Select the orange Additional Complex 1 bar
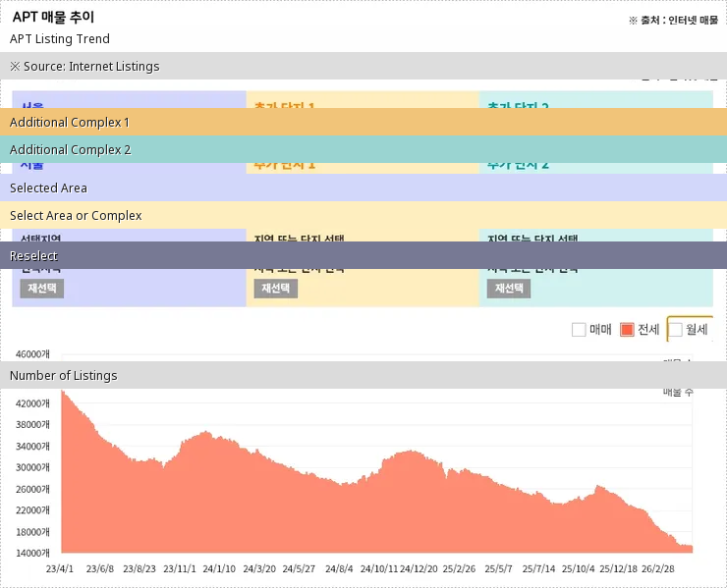The height and width of the screenshot is (588, 727). [x=363, y=122]
